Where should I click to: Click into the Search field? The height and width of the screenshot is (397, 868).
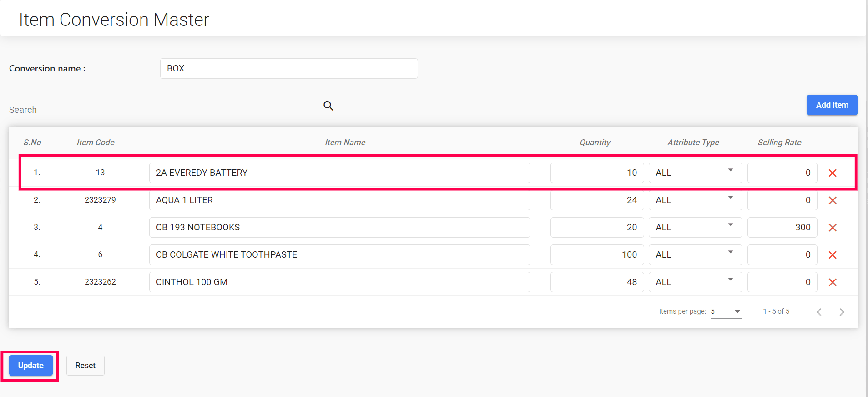164,110
